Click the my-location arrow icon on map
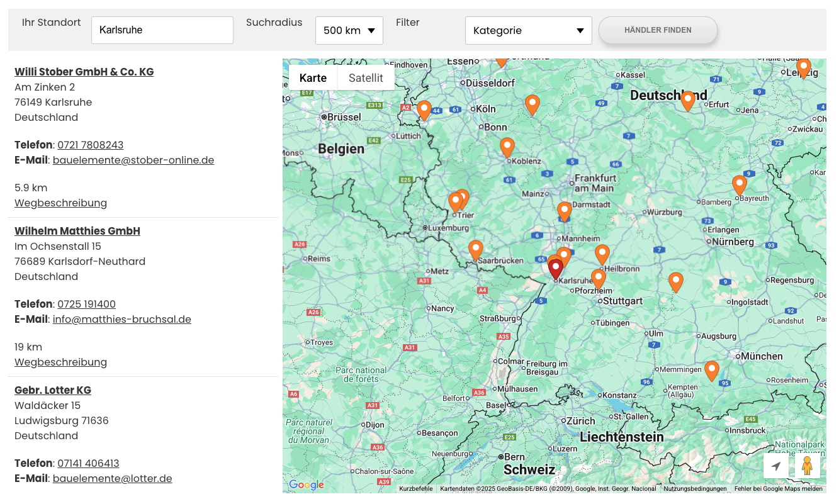 click(x=776, y=466)
